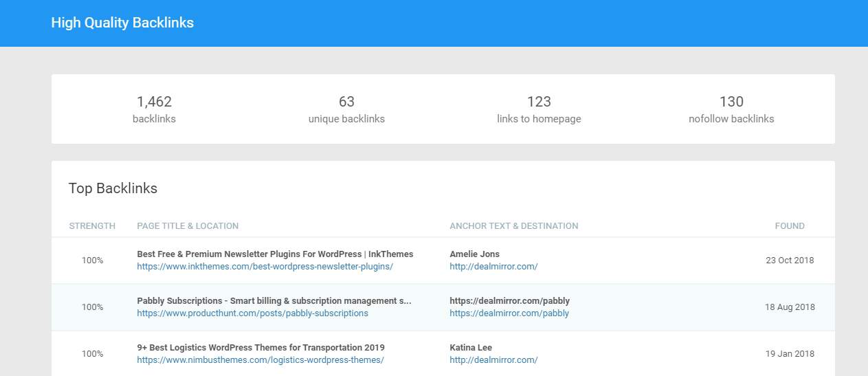Image resolution: width=868 pixels, height=376 pixels.
Task: Sort by the Strength column header
Action: [x=92, y=226]
